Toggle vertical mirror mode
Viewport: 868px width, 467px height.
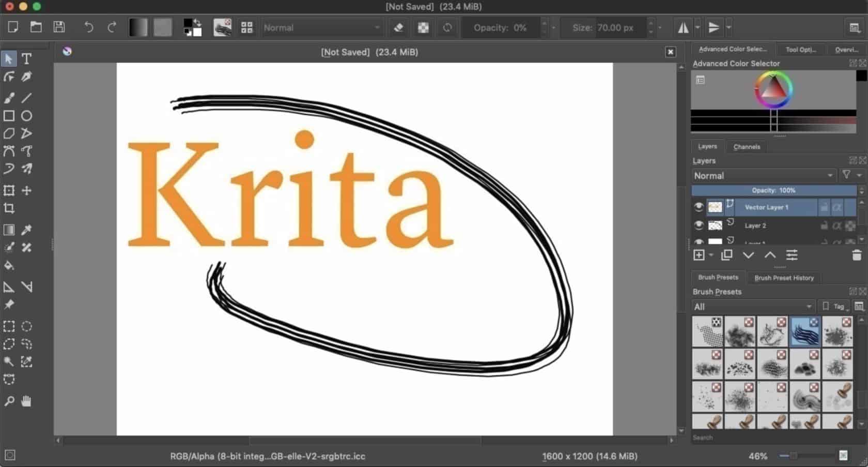(714, 27)
